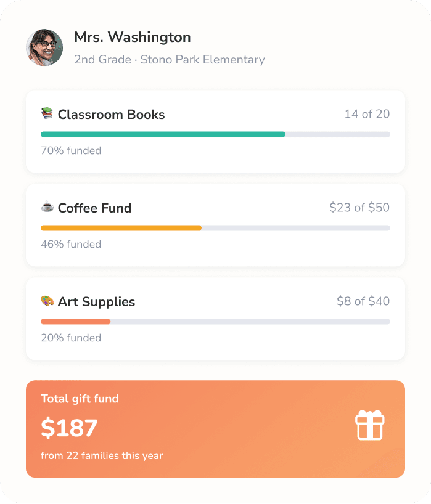Click the 70% funded text
Screen dimensions: 431x504
[x=70, y=150]
